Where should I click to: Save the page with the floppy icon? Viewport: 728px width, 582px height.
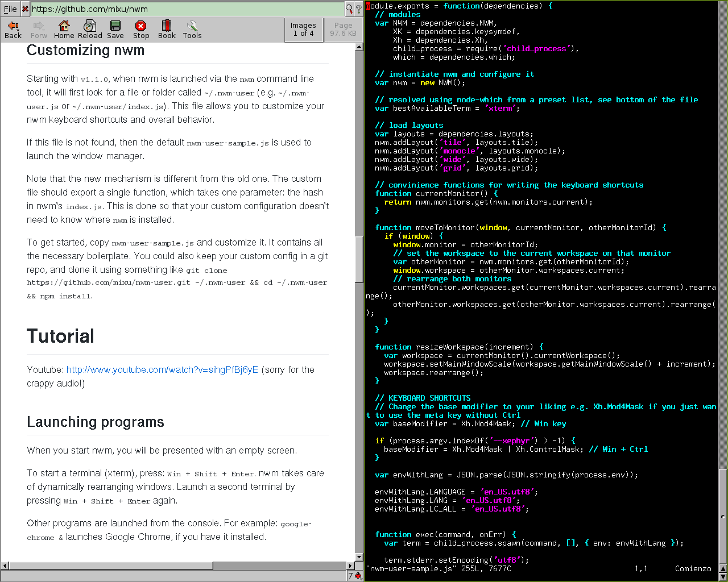pyautogui.click(x=115, y=30)
